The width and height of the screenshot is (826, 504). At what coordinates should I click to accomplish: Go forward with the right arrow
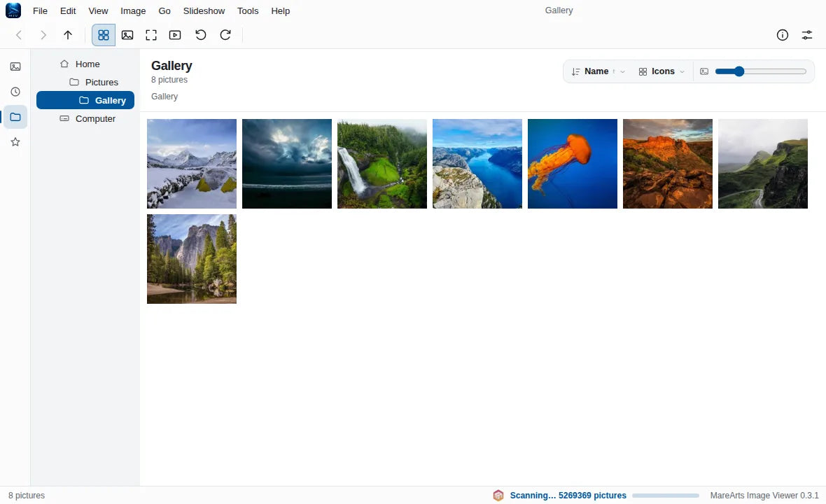pyautogui.click(x=43, y=35)
